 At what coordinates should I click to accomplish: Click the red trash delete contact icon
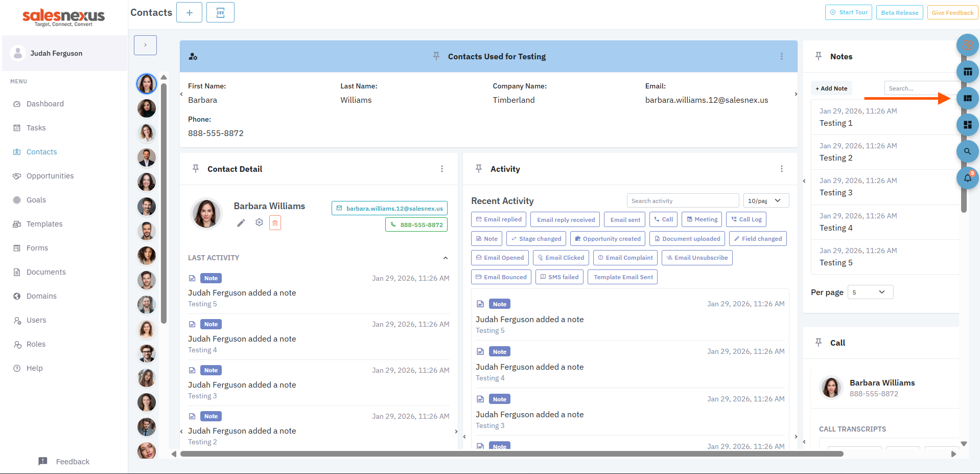[x=275, y=223]
